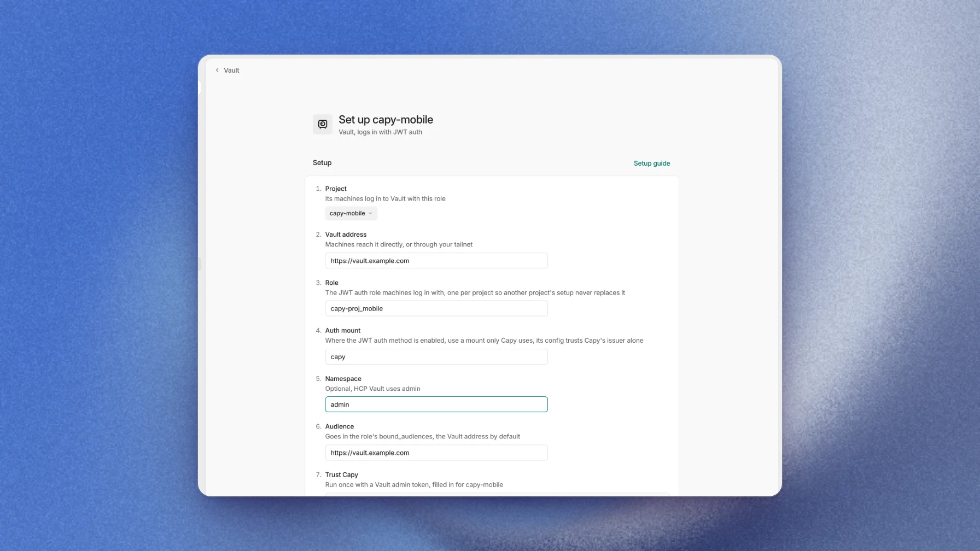Click the 'Audience' step label

[340, 426]
